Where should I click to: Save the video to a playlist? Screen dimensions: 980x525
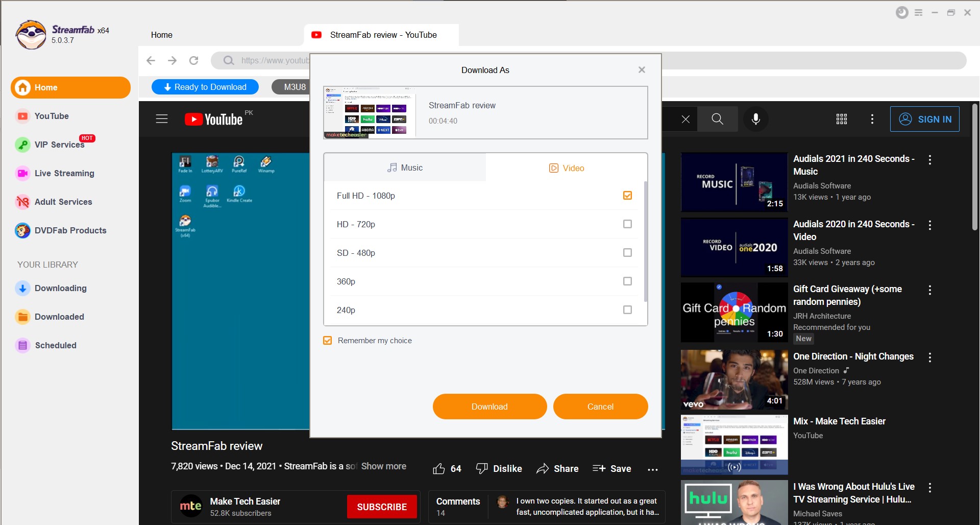point(611,468)
